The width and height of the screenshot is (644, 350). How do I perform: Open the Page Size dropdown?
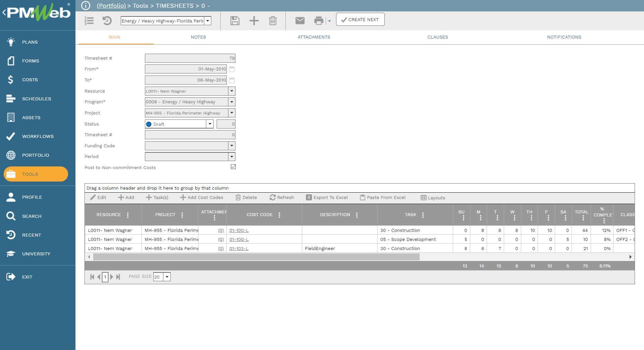tap(167, 277)
